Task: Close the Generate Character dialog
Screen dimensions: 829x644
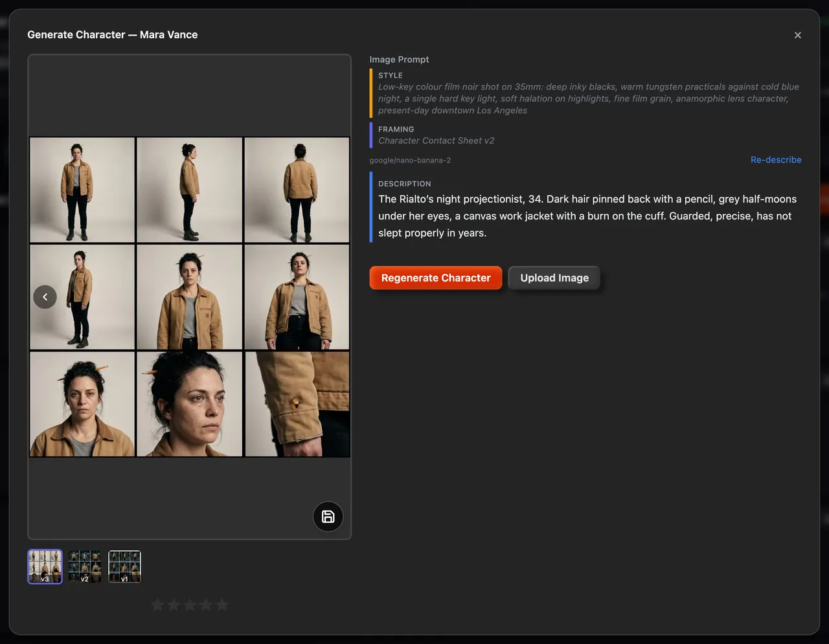Action: click(798, 35)
